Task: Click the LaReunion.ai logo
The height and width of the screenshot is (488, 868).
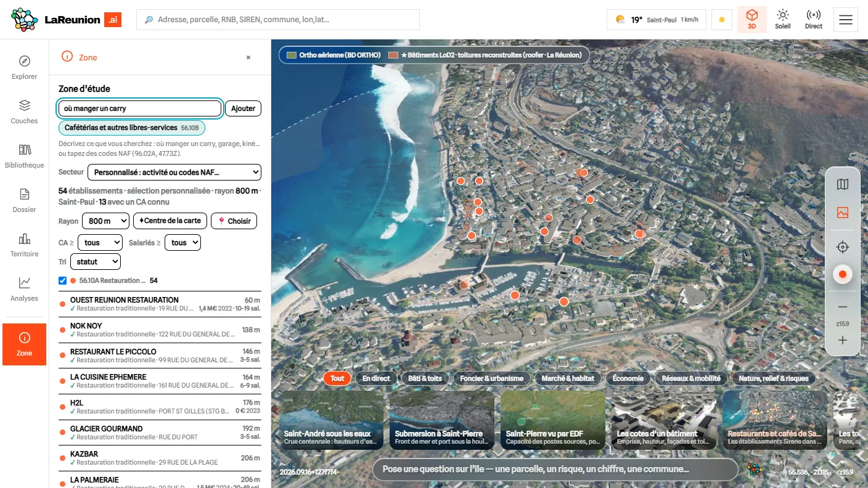Action: [66, 20]
